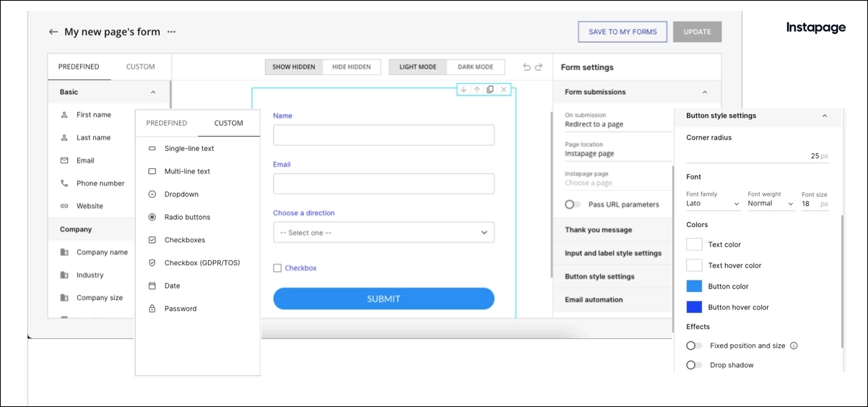The image size is (868, 407).
Task: Expand the Email automation section
Action: click(x=612, y=299)
